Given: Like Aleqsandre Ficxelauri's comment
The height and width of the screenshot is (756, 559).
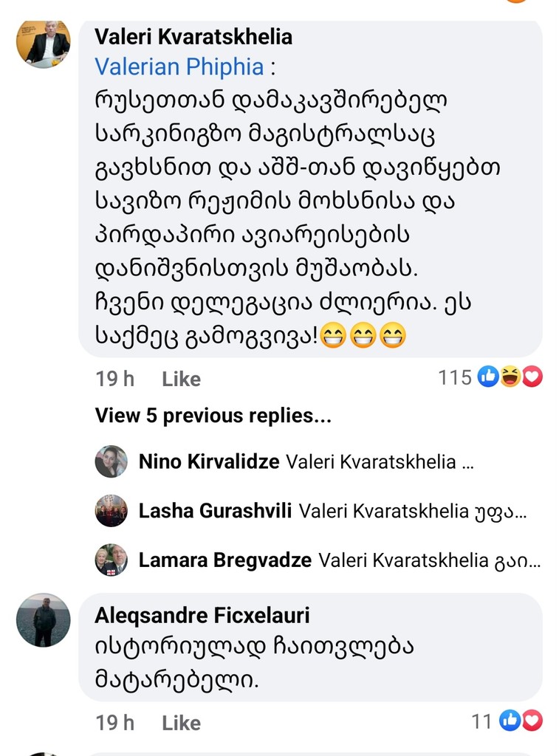Looking at the screenshot, I should 181,723.
